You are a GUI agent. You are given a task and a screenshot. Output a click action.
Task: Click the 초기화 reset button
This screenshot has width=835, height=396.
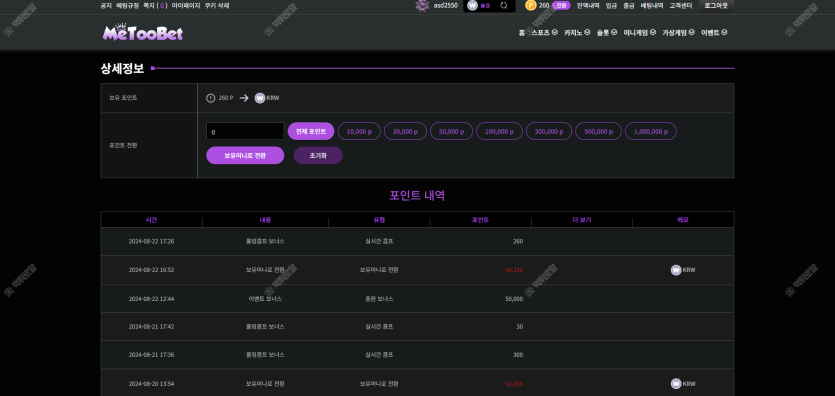click(x=318, y=155)
